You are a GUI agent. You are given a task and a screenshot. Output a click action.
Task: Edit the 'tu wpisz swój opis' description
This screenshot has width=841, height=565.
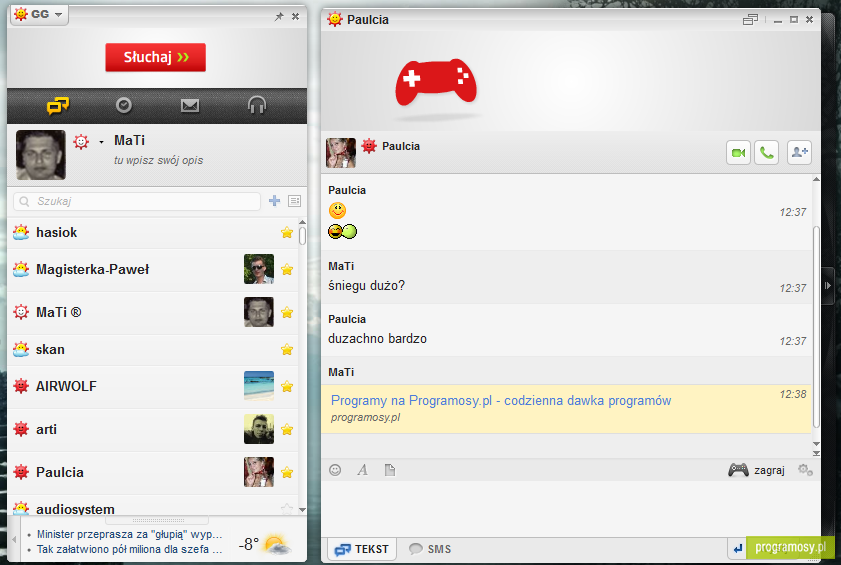click(158, 160)
